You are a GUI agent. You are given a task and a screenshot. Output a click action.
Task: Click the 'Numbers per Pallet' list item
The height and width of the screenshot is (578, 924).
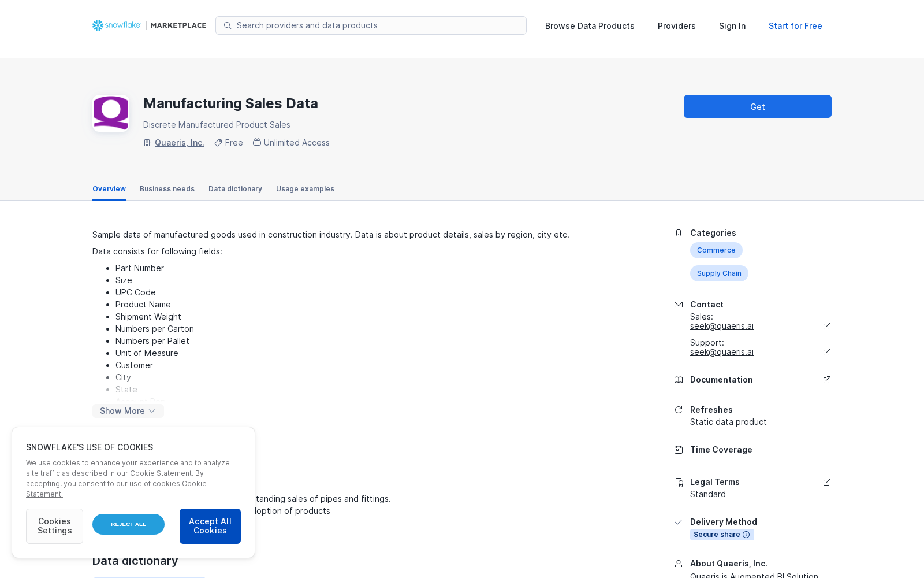[x=152, y=341]
